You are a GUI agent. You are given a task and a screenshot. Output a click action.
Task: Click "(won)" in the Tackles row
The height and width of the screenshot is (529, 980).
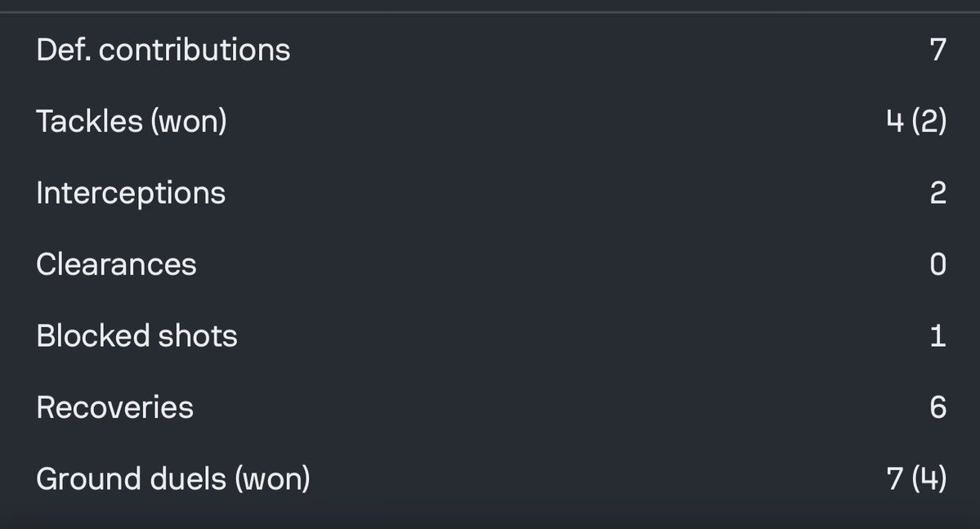pos(188,121)
